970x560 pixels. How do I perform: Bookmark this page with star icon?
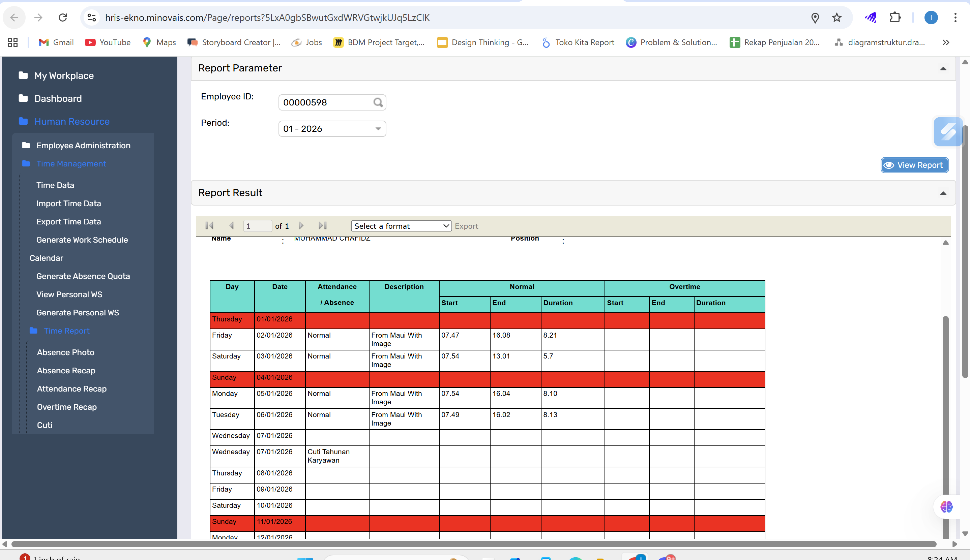click(x=836, y=18)
